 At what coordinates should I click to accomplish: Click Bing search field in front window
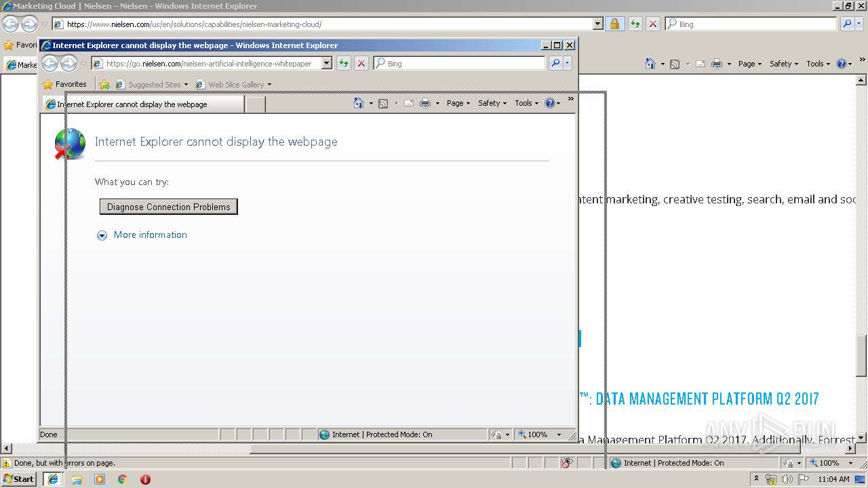(x=459, y=63)
